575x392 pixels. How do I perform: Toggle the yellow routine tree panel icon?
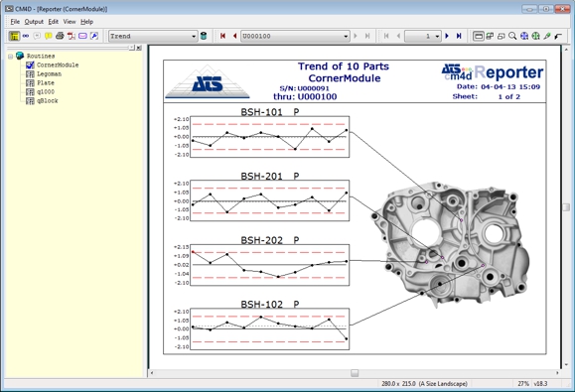pos(14,36)
